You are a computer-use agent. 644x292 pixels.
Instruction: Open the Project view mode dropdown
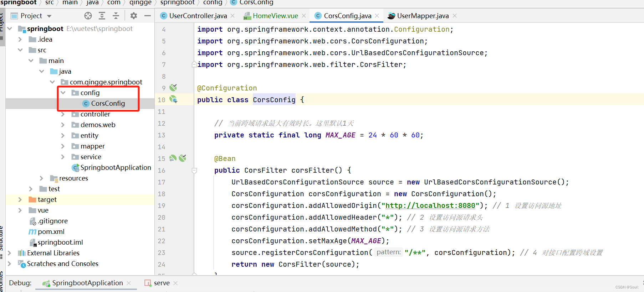click(49, 16)
